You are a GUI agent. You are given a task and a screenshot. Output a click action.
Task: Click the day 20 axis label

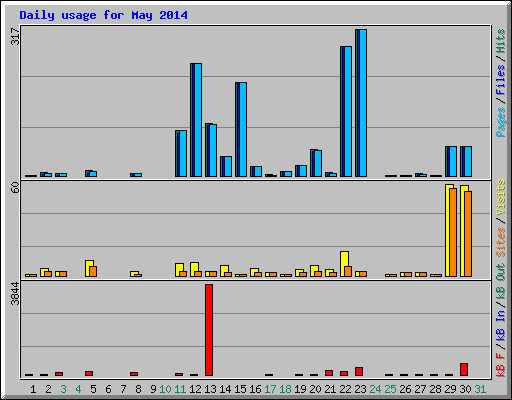point(315,389)
